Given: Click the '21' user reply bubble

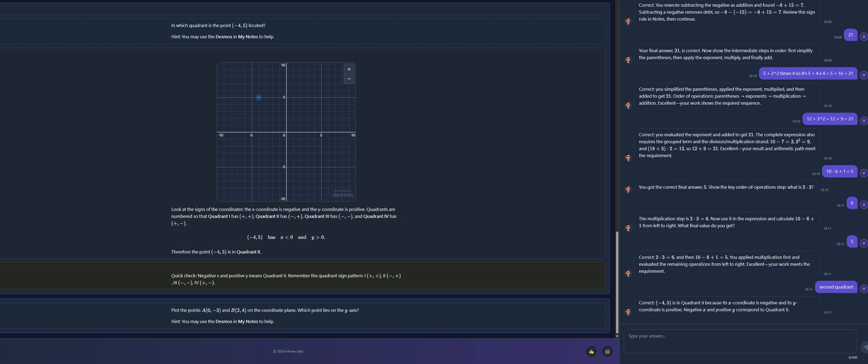Looking at the screenshot, I should click(x=851, y=35).
